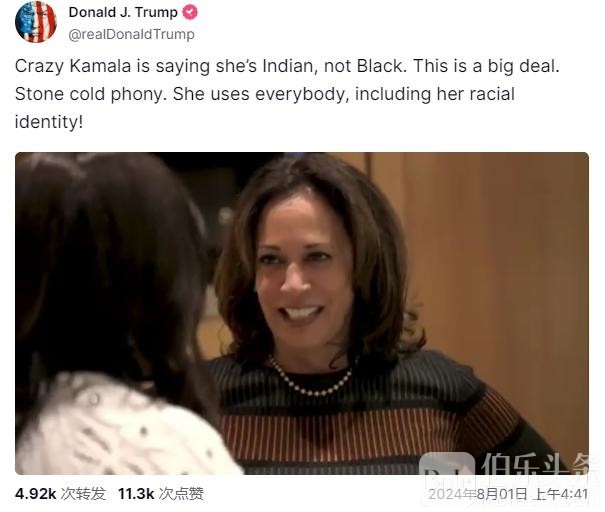
Task: Click the 4.92k reposts count
Action: [x=35, y=493]
